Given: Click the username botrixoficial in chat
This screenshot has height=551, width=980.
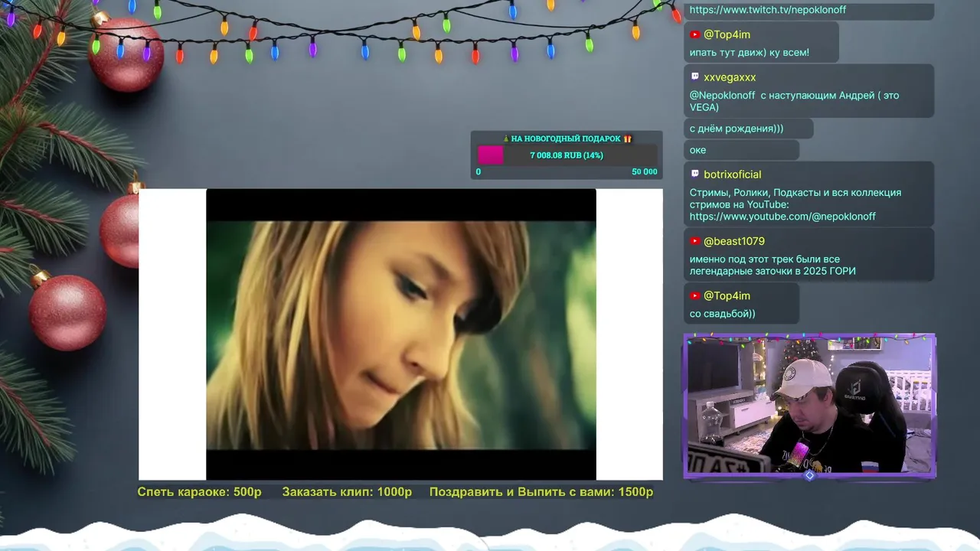Looking at the screenshot, I should click(x=732, y=174).
